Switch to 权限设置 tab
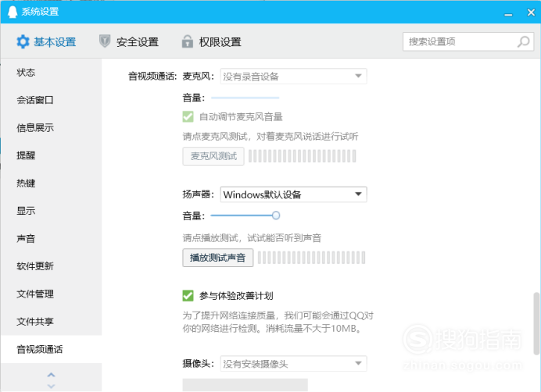This screenshot has width=541, height=392. (212, 41)
